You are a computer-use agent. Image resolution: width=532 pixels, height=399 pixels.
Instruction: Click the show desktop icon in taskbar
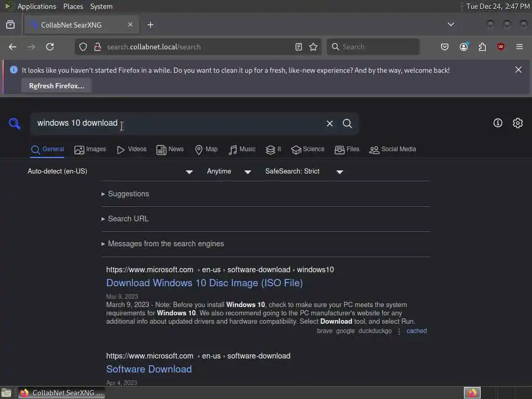(6, 393)
